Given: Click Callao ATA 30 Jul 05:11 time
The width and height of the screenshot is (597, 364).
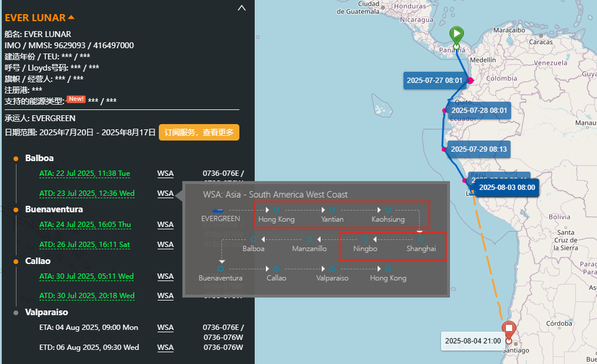Looking at the screenshot, I should click(86, 276).
